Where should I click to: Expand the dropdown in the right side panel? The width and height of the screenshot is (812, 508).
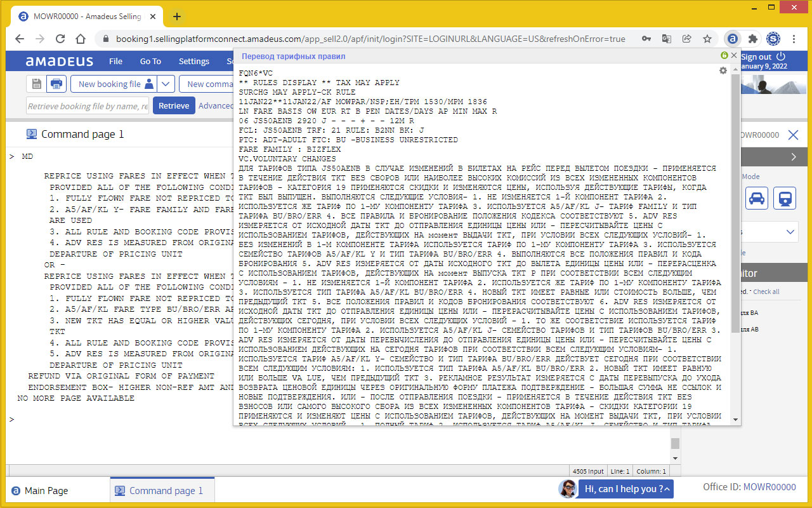(790, 232)
